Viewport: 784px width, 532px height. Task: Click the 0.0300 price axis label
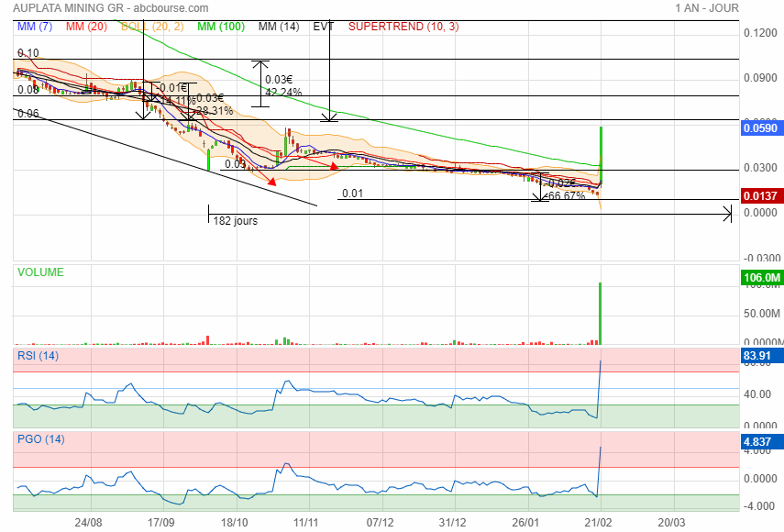[760, 168]
